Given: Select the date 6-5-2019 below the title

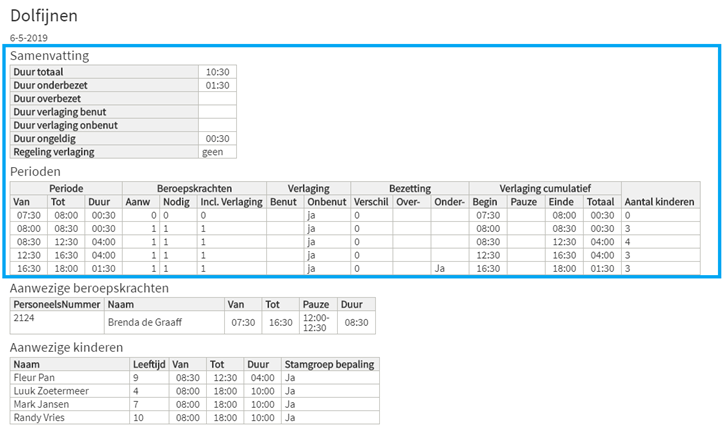Looking at the screenshot, I should pos(28,37).
